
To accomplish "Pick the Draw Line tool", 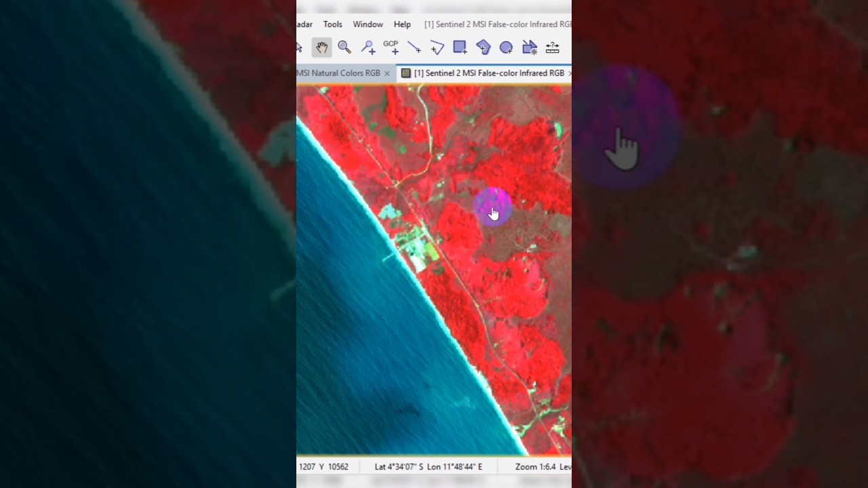I will (414, 47).
